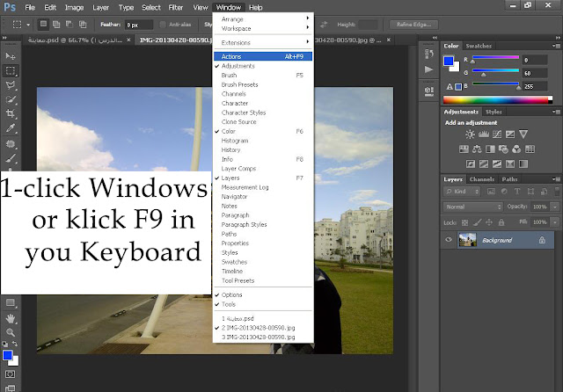
Task: Select the Eyedropper tool
Action: [x=11, y=128]
